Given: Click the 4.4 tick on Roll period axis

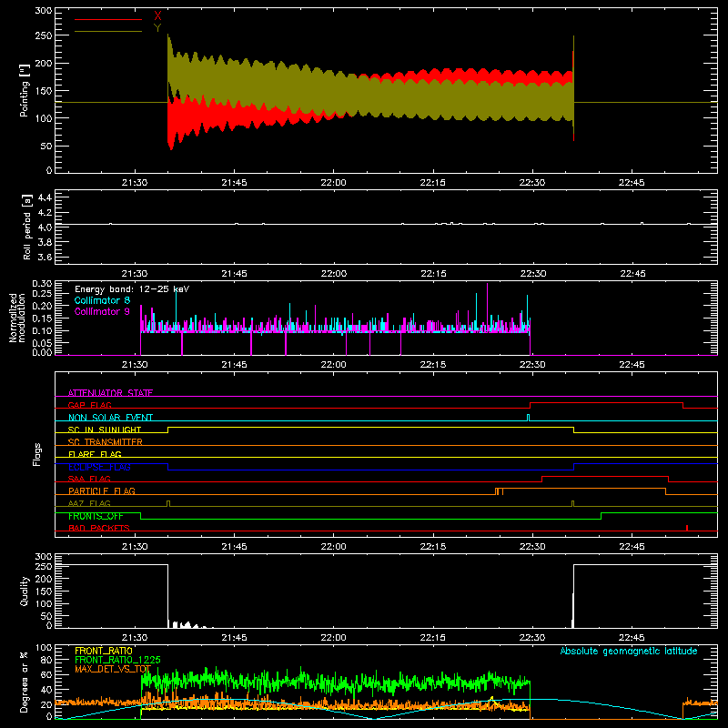Looking at the screenshot, I should point(45,197).
